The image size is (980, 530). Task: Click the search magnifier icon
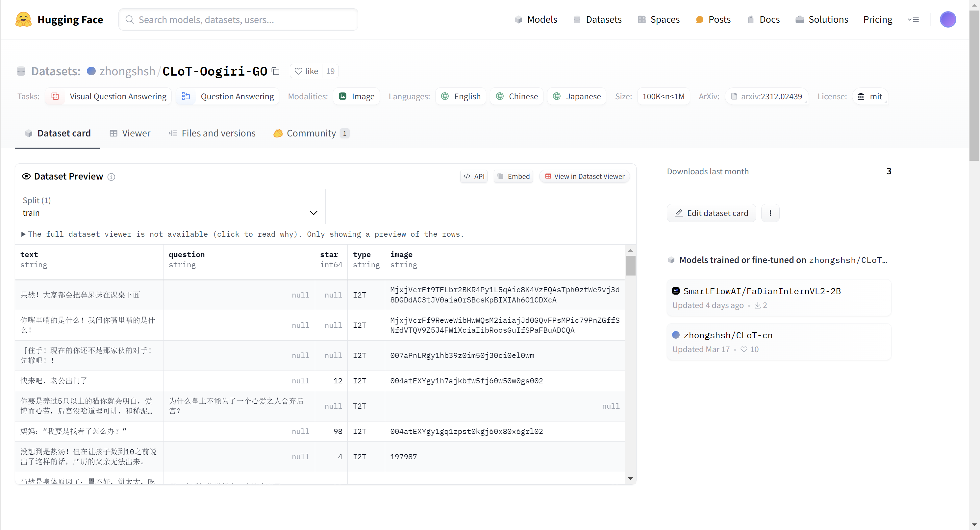129,19
